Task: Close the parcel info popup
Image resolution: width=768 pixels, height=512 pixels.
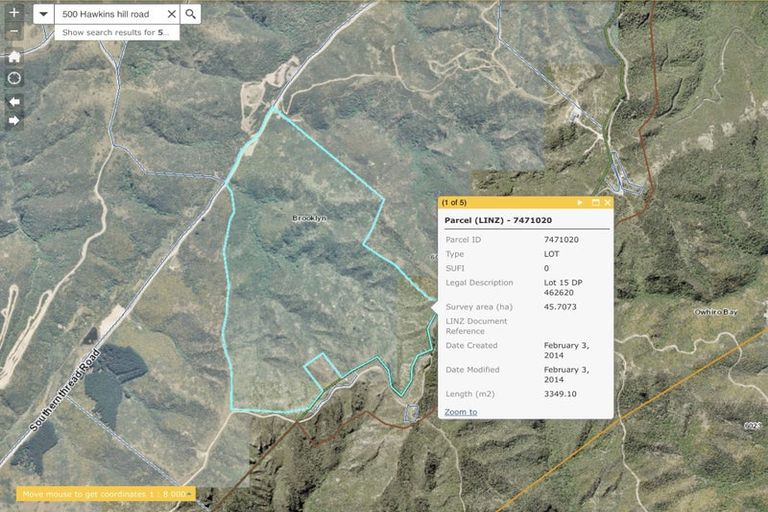Action: [x=607, y=202]
